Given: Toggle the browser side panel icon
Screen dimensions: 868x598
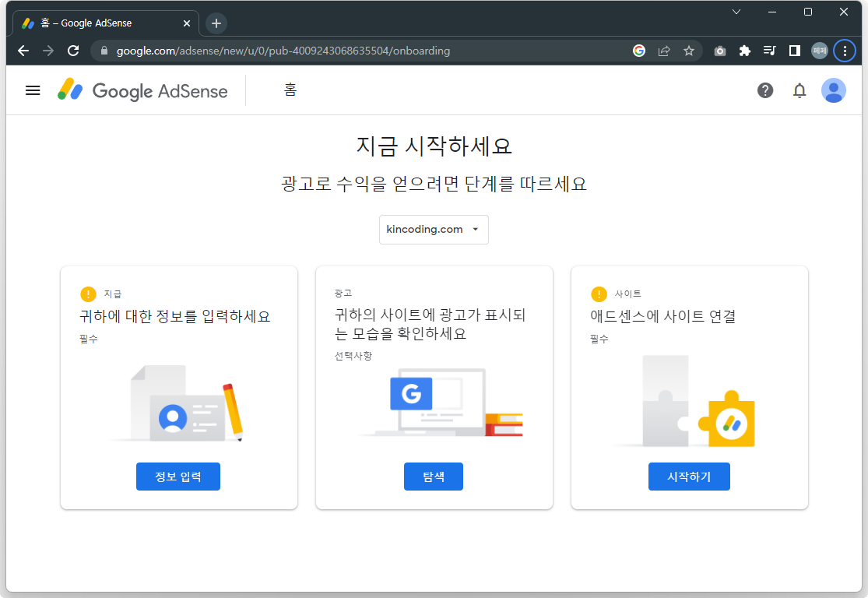Looking at the screenshot, I should coord(794,51).
